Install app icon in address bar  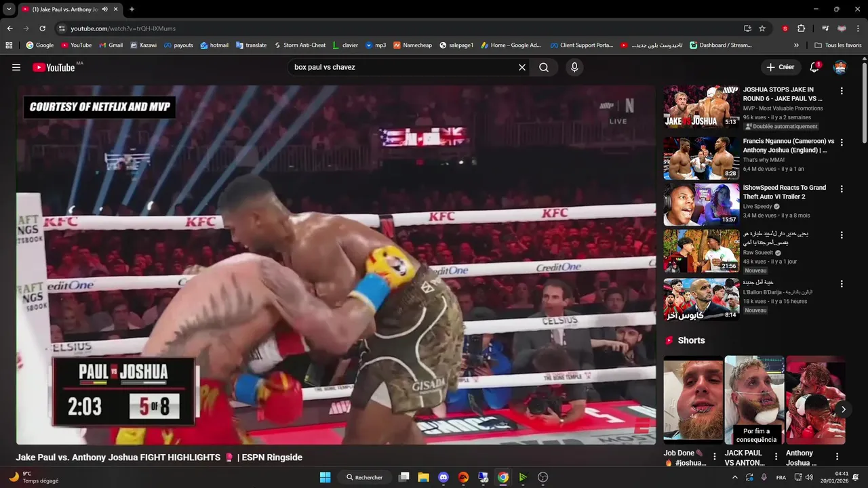(747, 28)
